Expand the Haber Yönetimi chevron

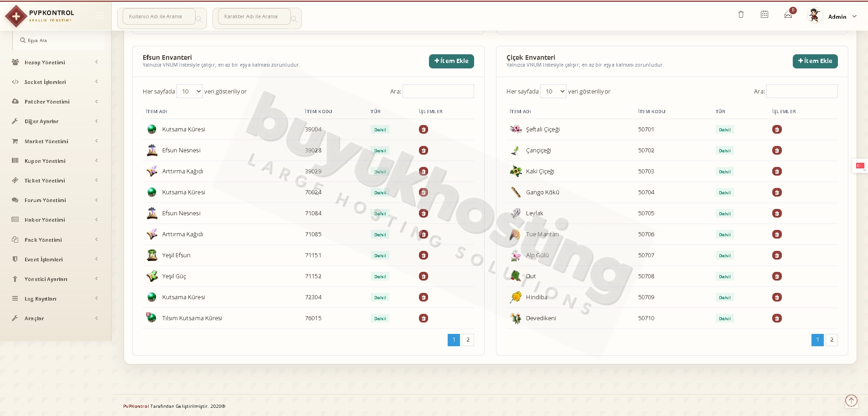click(97, 219)
